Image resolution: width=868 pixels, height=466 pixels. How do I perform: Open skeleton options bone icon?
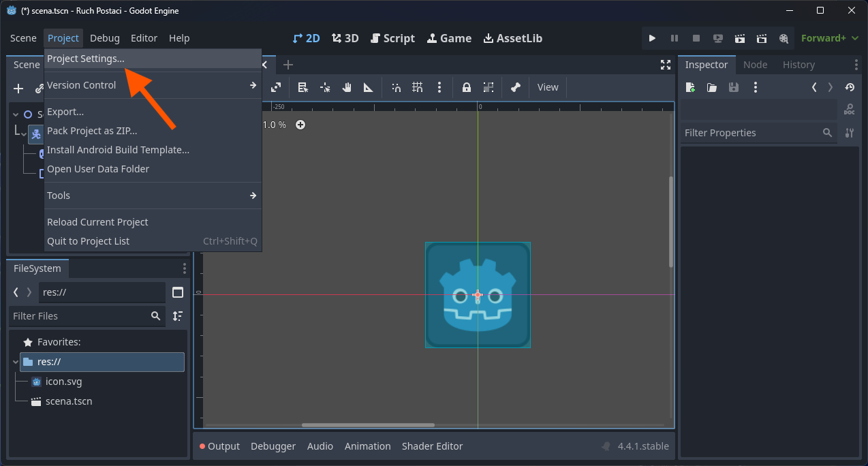pyautogui.click(x=516, y=87)
